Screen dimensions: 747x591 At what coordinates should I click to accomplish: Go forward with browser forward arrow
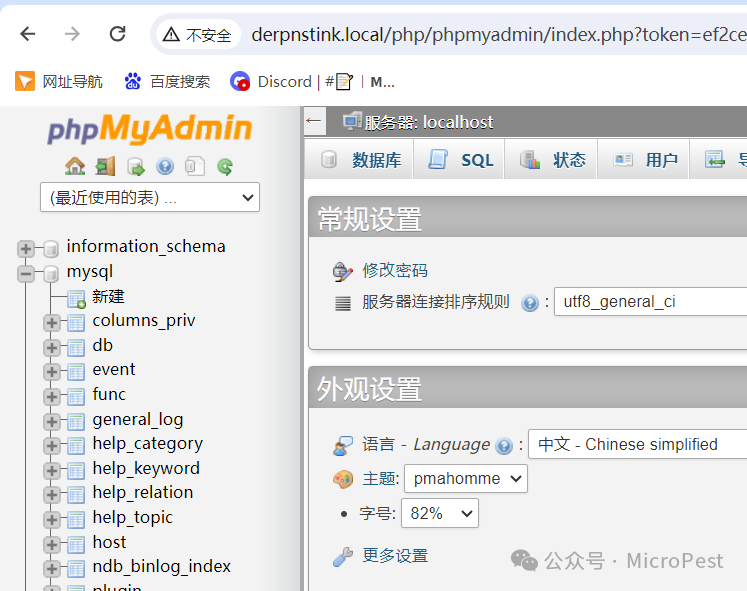tap(72, 34)
